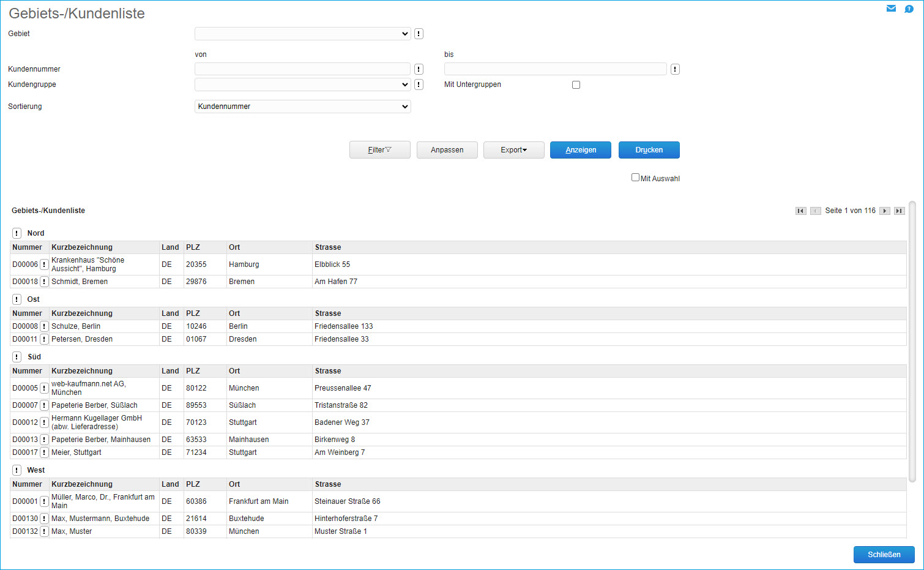The image size is (924, 570).
Task: Open the Filter menu button
Action: (379, 150)
